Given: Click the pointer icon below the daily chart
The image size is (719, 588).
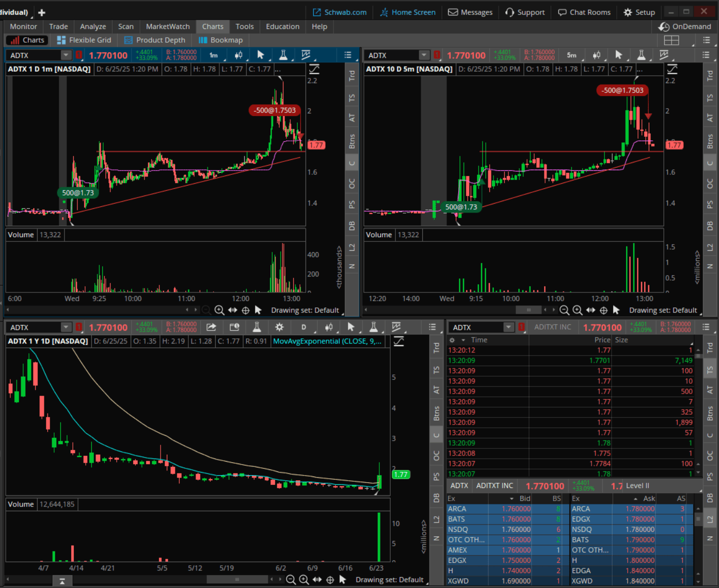Looking at the screenshot, I should point(343,580).
